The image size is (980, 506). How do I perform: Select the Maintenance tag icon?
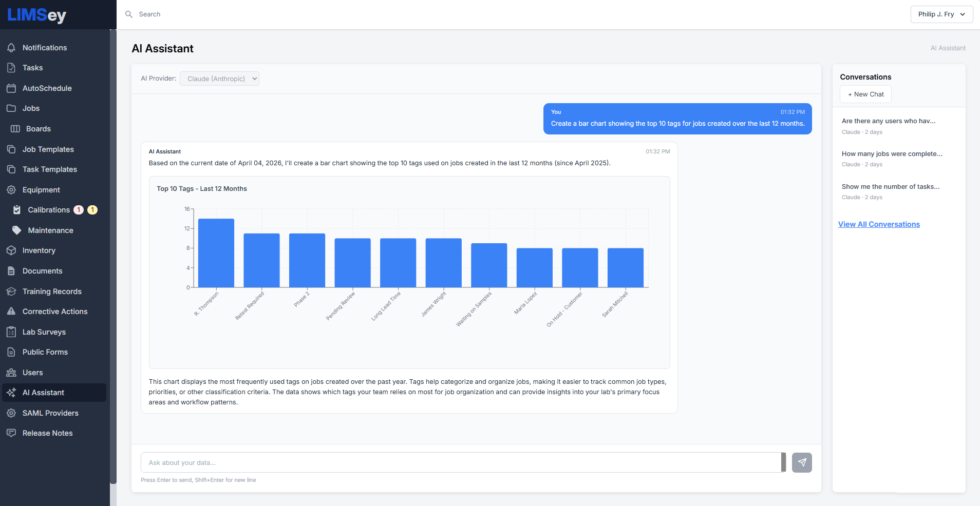17,230
